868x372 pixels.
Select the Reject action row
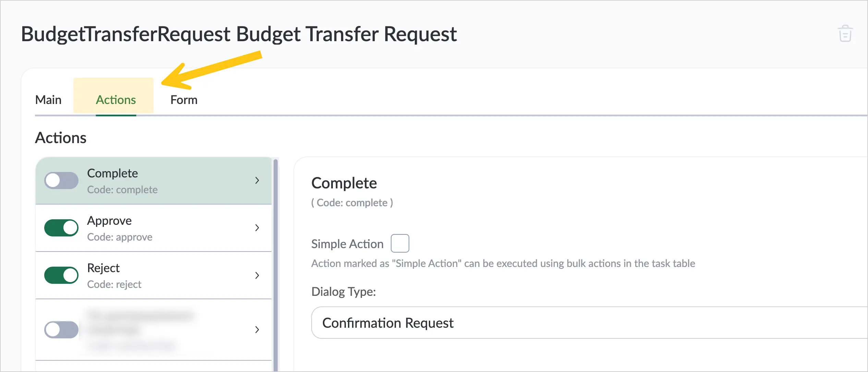(154, 276)
